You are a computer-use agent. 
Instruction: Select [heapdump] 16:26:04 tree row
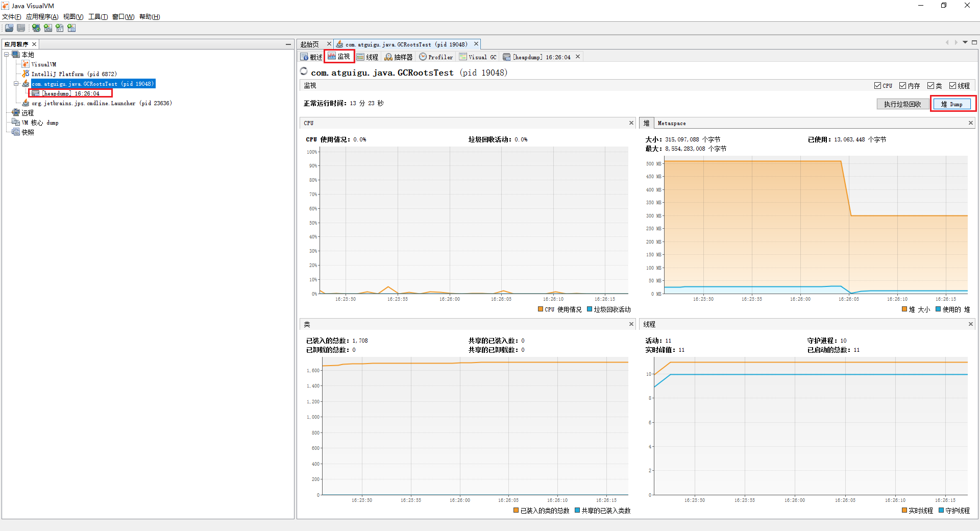70,93
